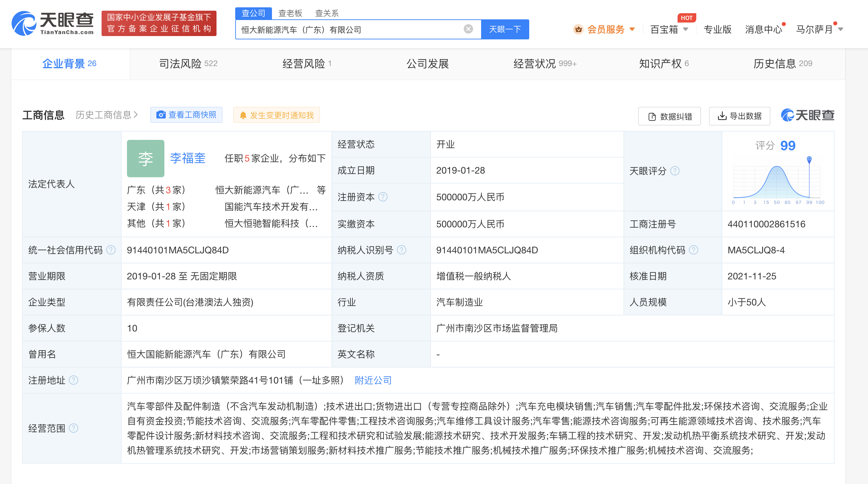Viewport: 868px width, 484px height.
Task: Open 专业版 link in header
Action: coord(717,29)
